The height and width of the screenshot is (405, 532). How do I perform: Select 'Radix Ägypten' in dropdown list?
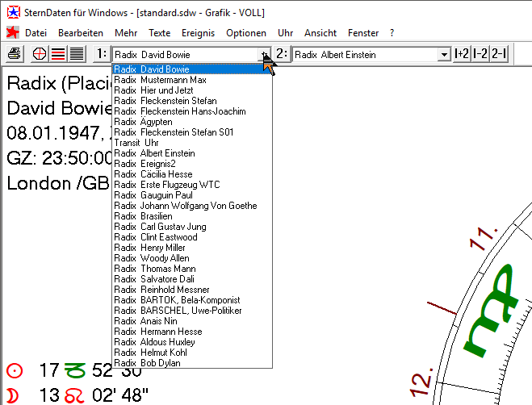coord(192,122)
